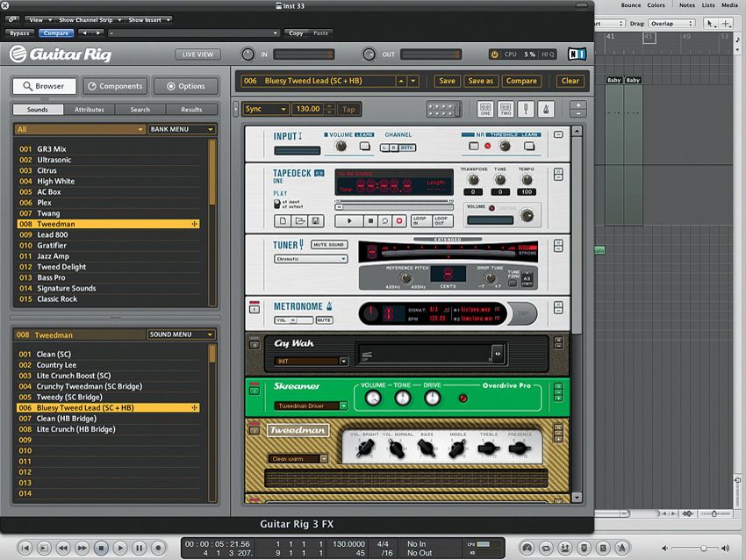Viewport: 746px width, 560px height.
Task: Click Logic transport record button
Action: (158, 548)
